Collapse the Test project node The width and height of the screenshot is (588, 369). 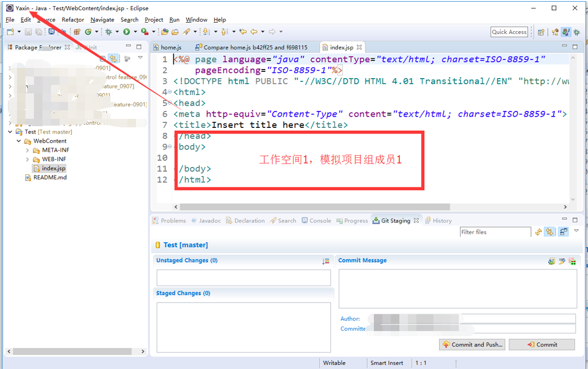coord(10,132)
